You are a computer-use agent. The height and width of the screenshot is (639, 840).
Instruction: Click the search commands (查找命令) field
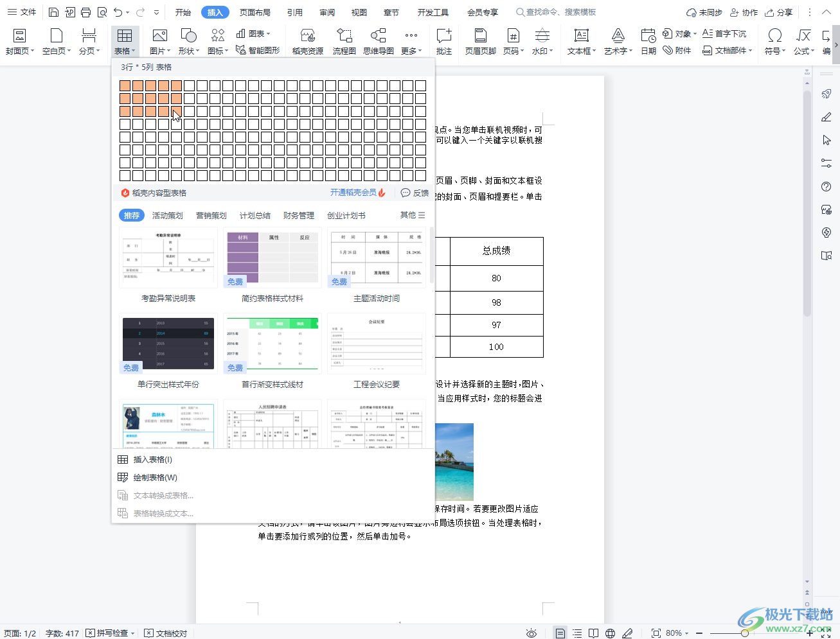pyautogui.click(x=557, y=12)
